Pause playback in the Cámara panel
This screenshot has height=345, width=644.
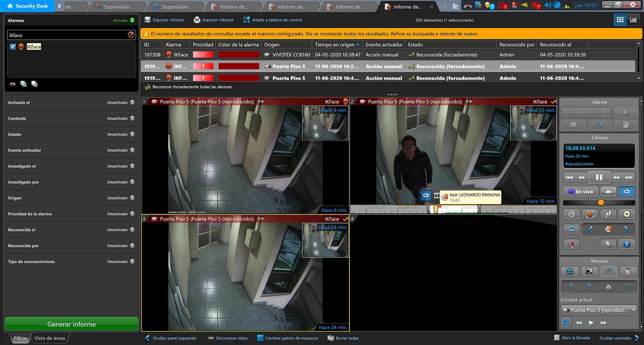point(599,177)
